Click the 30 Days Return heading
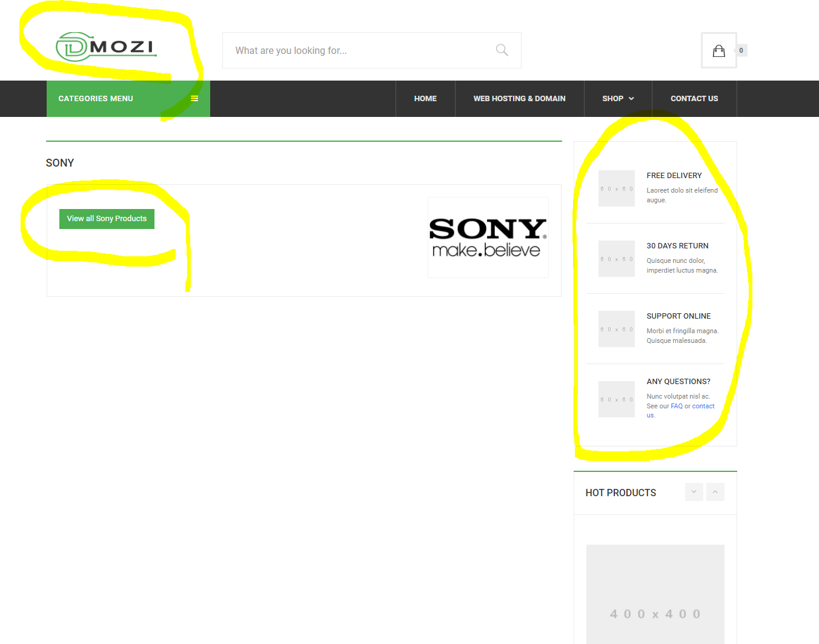Image resolution: width=819 pixels, height=644 pixels. 677,246
